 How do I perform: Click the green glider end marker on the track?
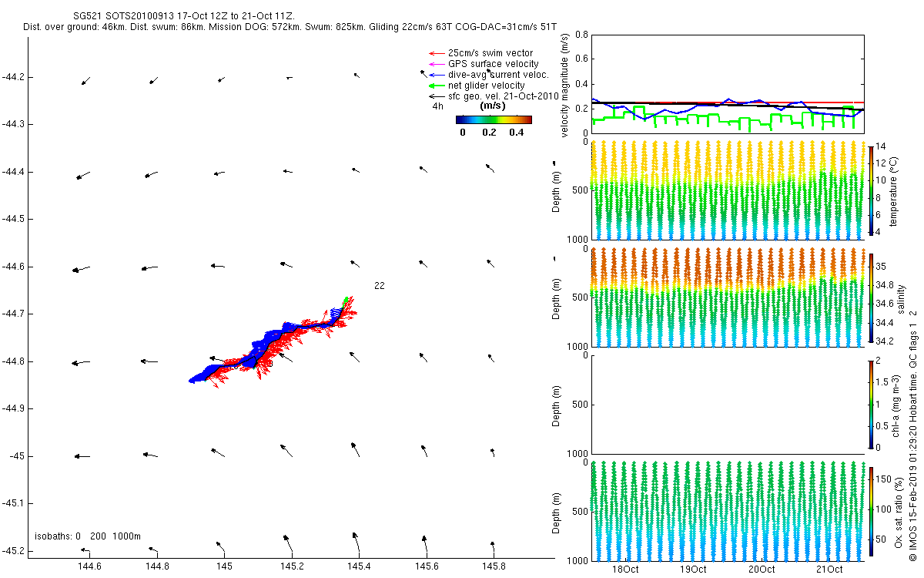point(346,300)
